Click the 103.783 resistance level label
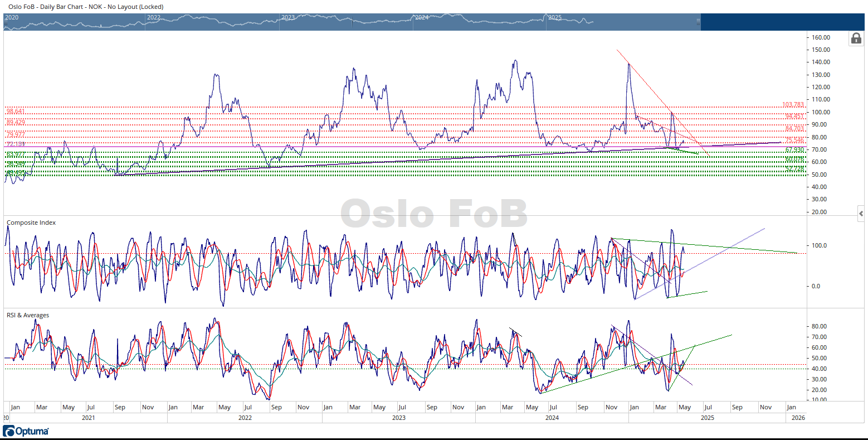 click(793, 105)
